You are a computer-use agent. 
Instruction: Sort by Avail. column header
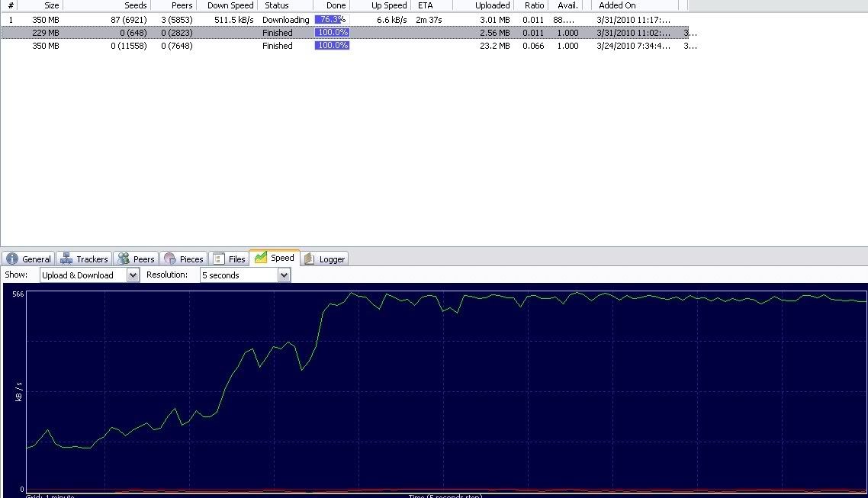click(566, 5)
